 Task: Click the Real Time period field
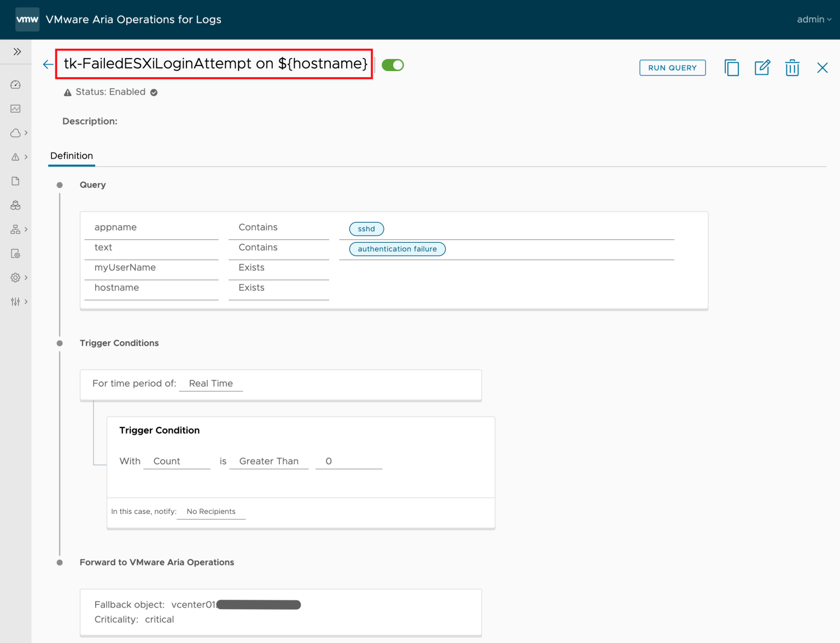pos(211,383)
